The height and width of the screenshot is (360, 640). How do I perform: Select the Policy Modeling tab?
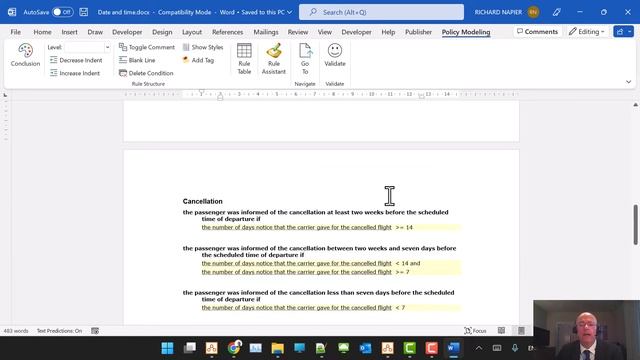pyautogui.click(x=466, y=32)
